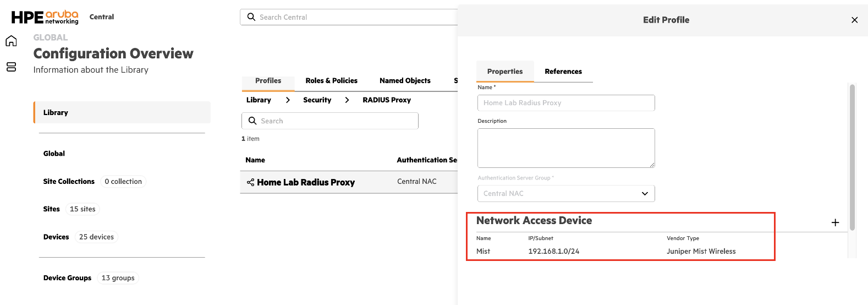Screen dimensions: 868x305
Task: Click RADIUS Proxy breadcrumb
Action: click(x=387, y=100)
